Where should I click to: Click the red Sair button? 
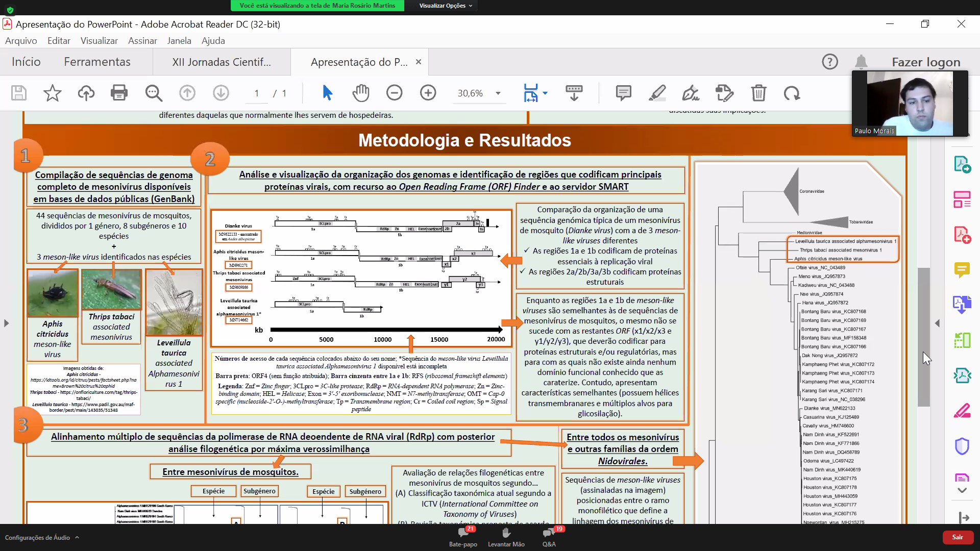tap(957, 537)
